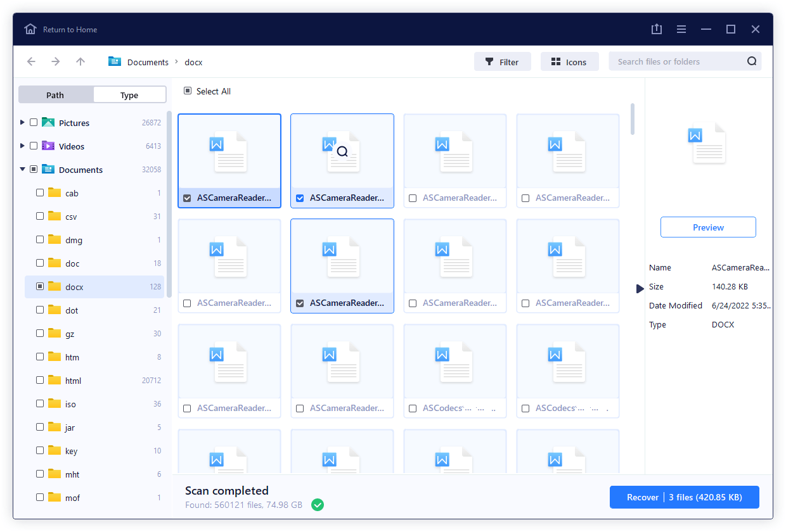Click the file grid vertical scrollbar
The image size is (786, 532).
632,119
